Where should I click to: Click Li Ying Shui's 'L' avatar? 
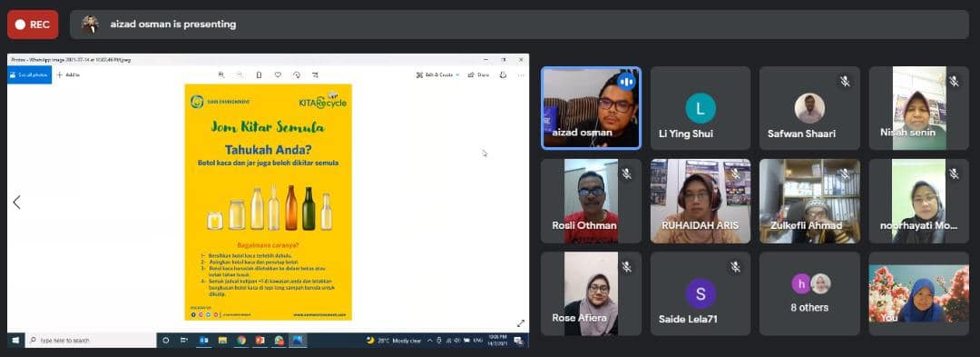(x=700, y=108)
